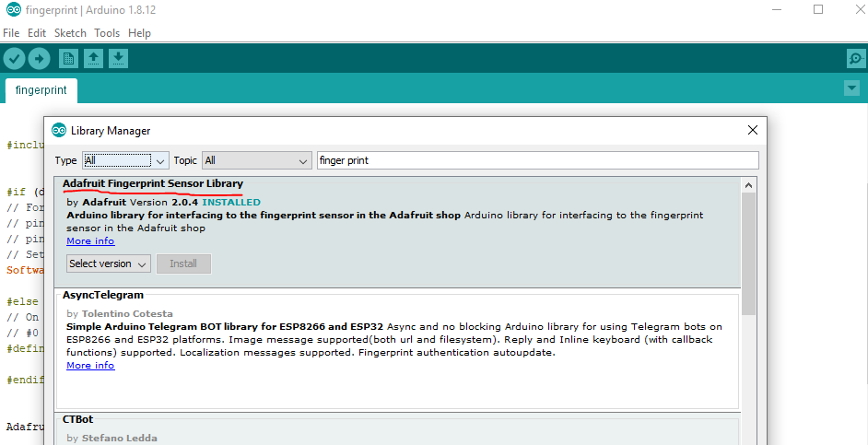
Task: Select Adafruit Fingerprint Sensor Library title
Action: coord(153,183)
